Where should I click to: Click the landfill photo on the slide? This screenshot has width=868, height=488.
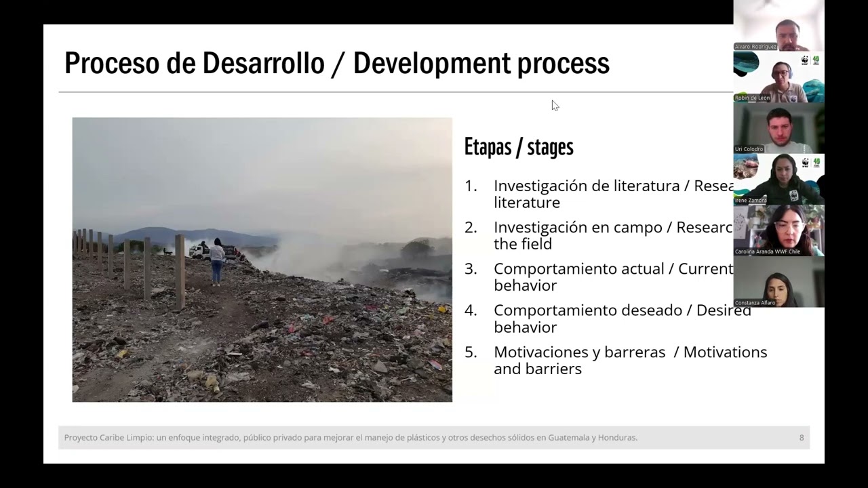(262, 260)
